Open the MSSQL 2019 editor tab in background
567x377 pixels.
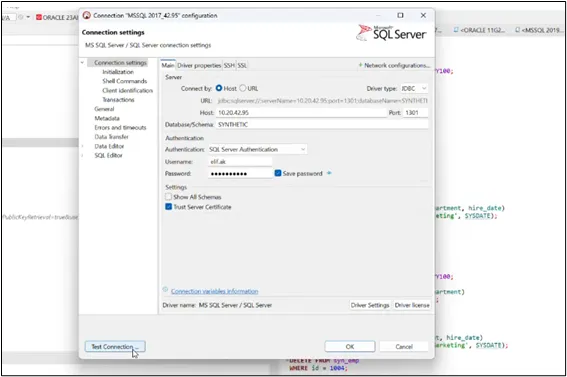pyautogui.click(x=540, y=30)
